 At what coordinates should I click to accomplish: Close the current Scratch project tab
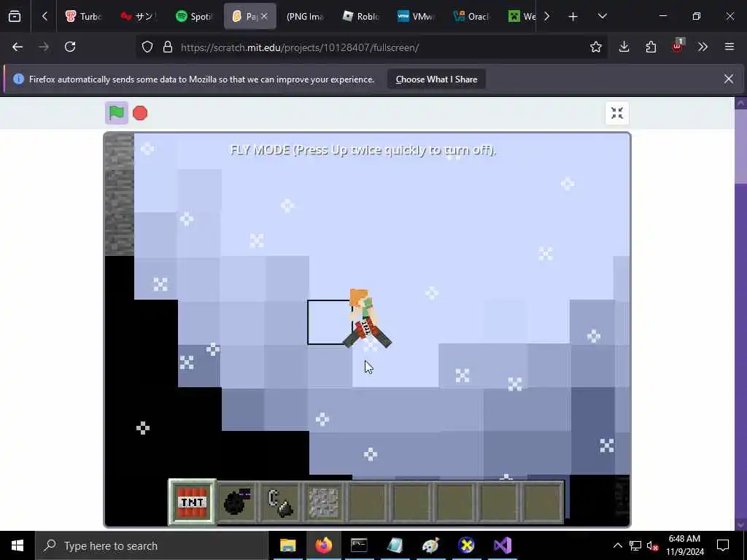coord(264,16)
